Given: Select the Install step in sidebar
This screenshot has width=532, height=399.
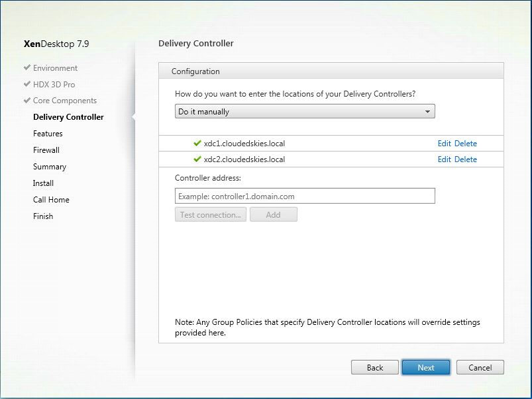Looking at the screenshot, I should (x=43, y=183).
